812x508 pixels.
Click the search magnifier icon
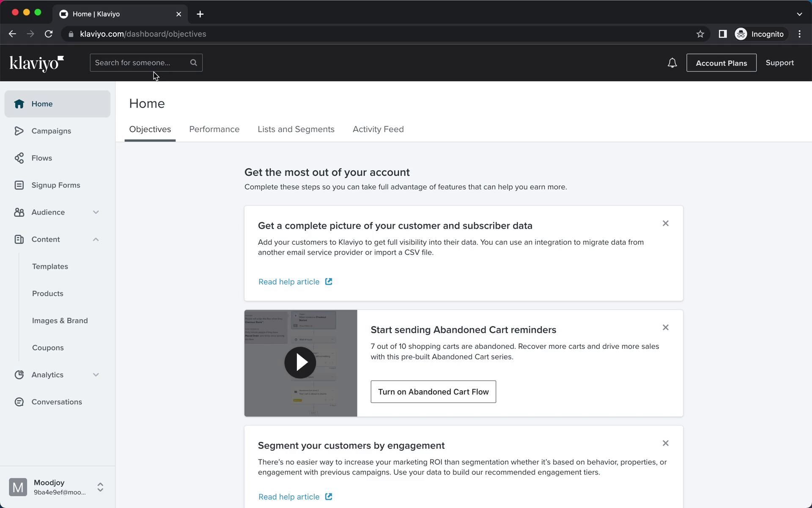194,63
